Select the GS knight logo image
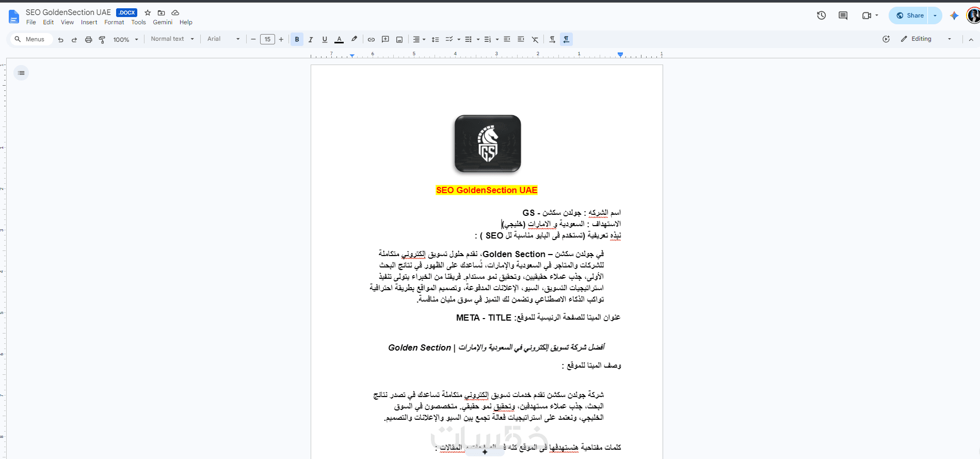 tap(488, 144)
